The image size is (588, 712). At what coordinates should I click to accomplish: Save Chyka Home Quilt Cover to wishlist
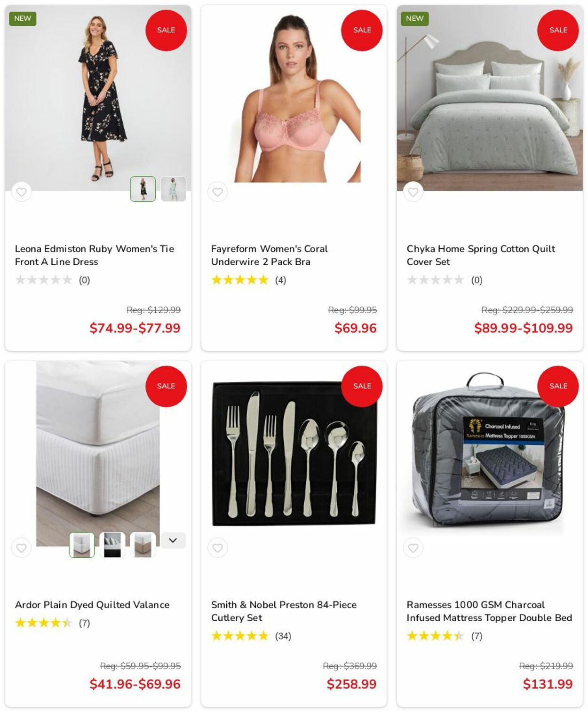[413, 192]
